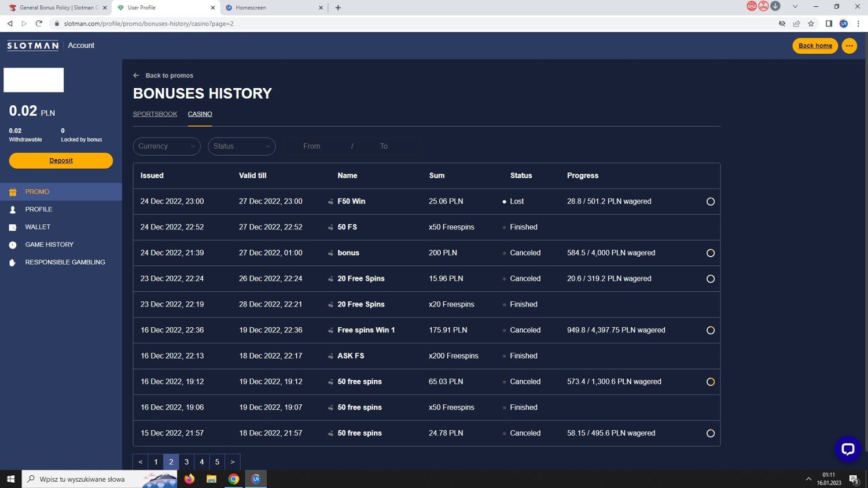The height and width of the screenshot is (488, 868).
Task: Click the three-dots menu next to Back home
Action: pyautogui.click(x=849, y=46)
